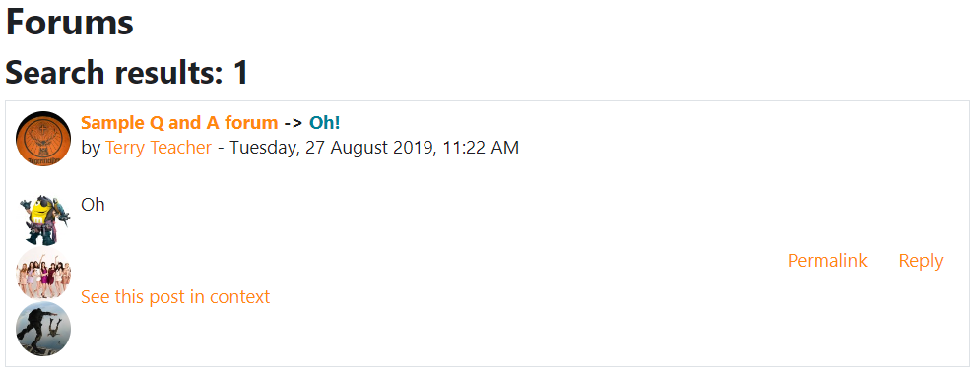Open Terry Teacher's orange stag avatar
Screen dimensions: 980x372
[x=43, y=139]
